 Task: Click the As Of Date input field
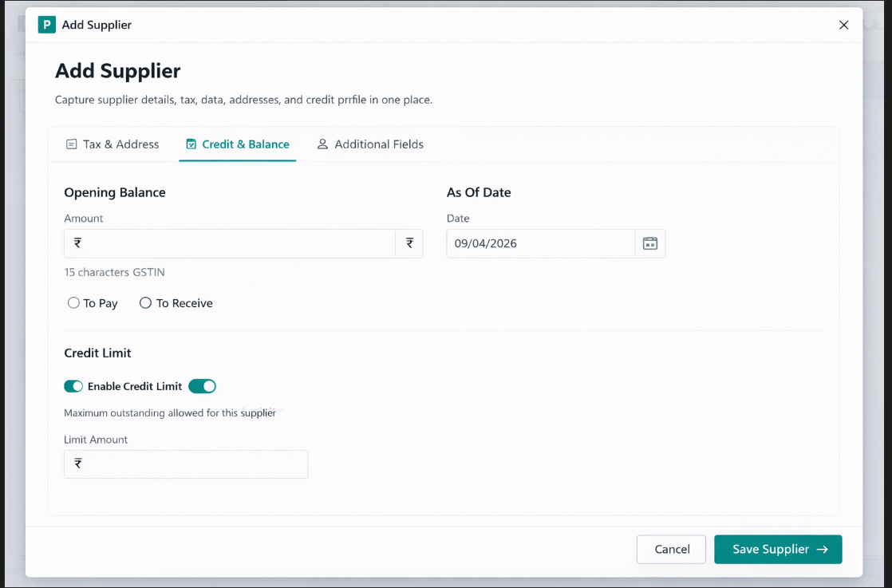click(x=543, y=243)
